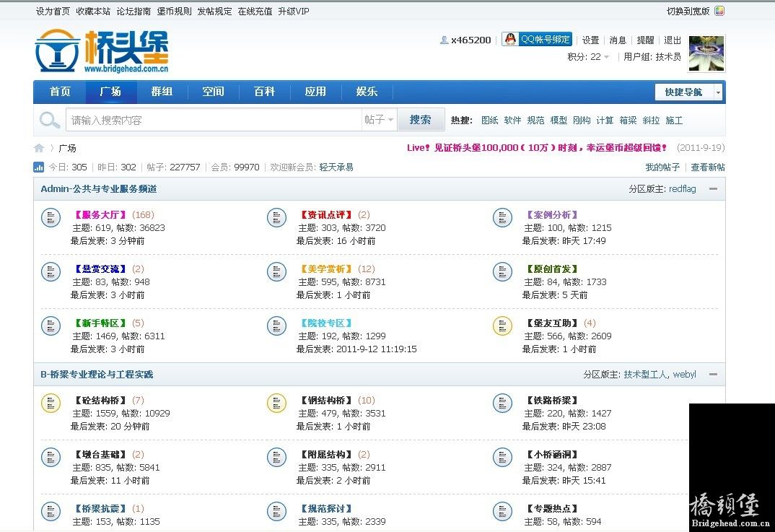
Task: Click forum icon beside 堡友互助
Action: click(x=502, y=326)
